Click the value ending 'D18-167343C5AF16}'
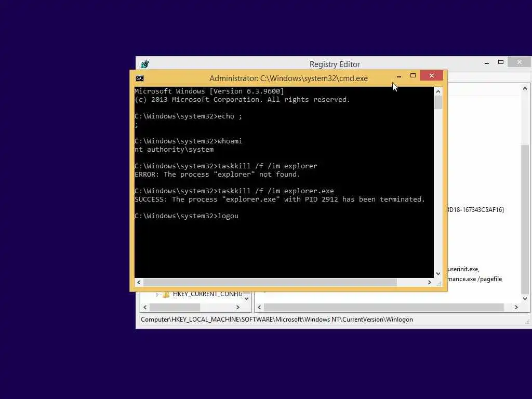Viewport: 532px width, 399px height. [x=476, y=210]
